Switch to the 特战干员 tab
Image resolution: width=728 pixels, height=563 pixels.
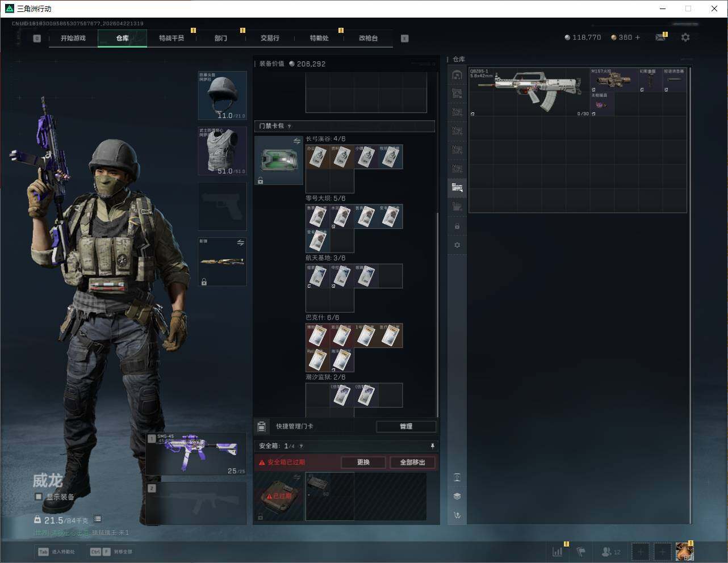coord(171,38)
